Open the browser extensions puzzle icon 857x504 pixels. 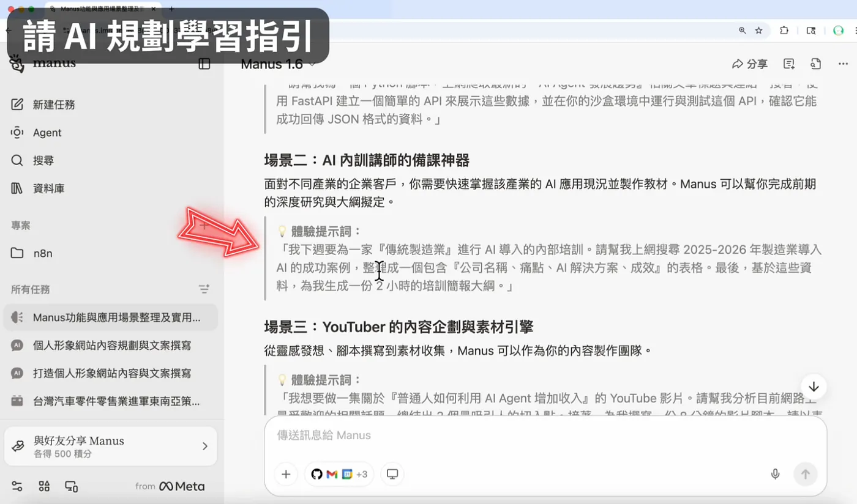[x=784, y=30]
